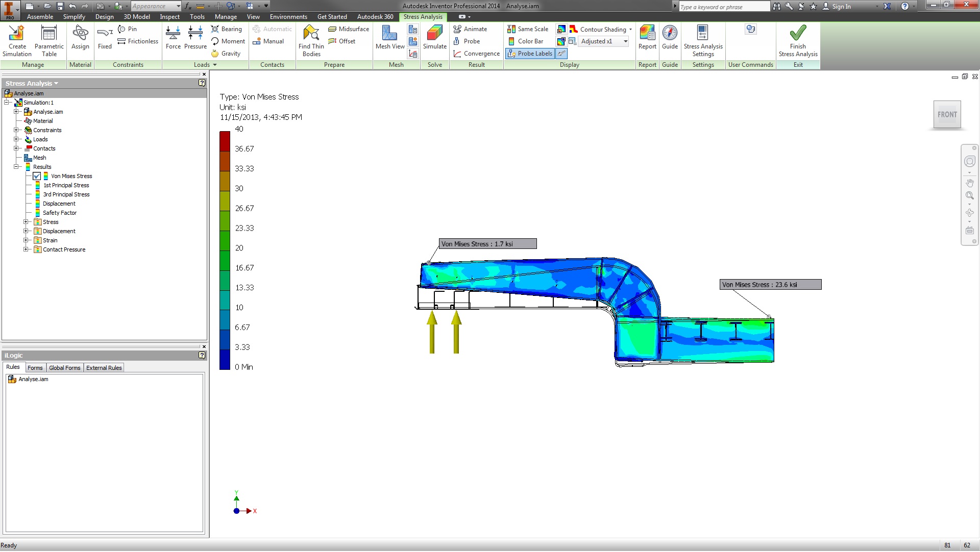Click the red segment of the stress color scale
The width and height of the screenshot is (980, 552).
point(225,138)
